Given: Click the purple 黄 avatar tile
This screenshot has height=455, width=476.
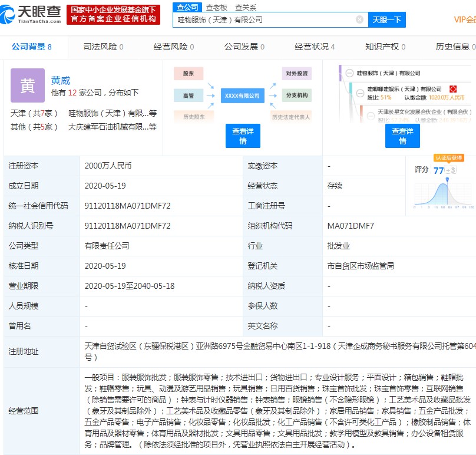Looking at the screenshot, I should (x=28, y=85).
